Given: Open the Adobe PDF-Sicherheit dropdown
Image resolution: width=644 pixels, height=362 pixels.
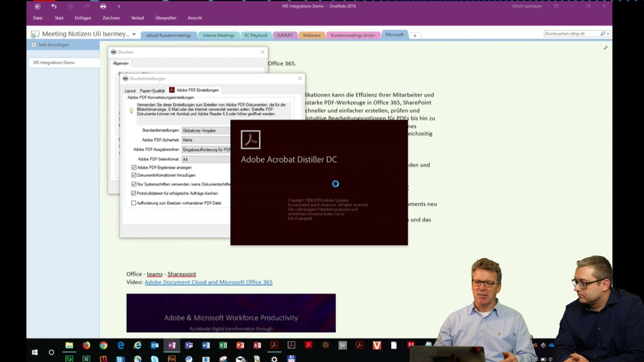Looking at the screenshot, I should click(206, 140).
